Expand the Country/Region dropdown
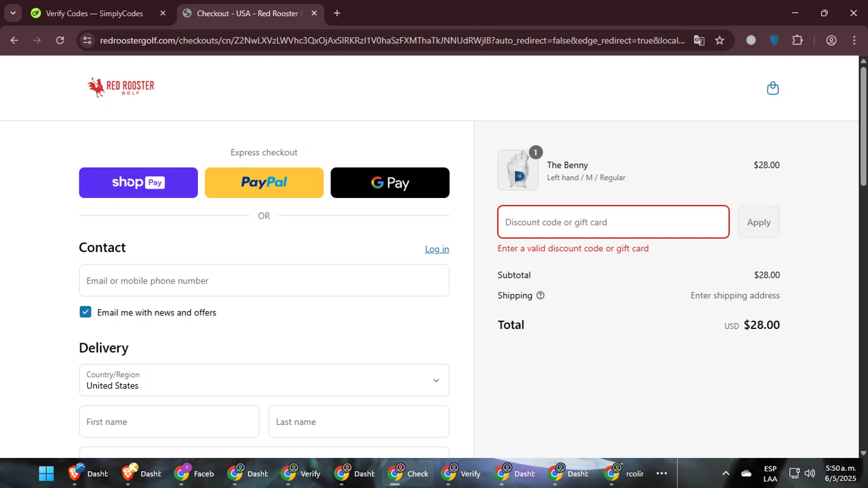 point(264,380)
